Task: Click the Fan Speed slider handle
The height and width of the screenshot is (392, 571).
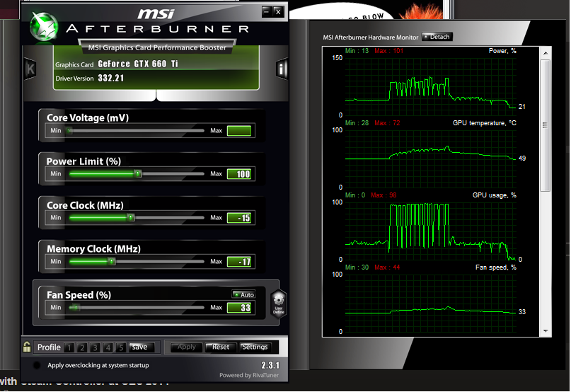Action: coord(74,308)
